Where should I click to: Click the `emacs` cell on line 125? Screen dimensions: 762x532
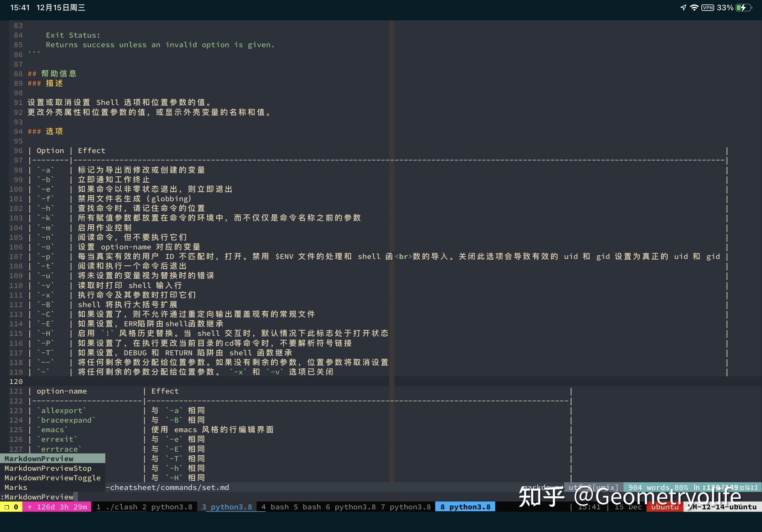[x=52, y=430]
